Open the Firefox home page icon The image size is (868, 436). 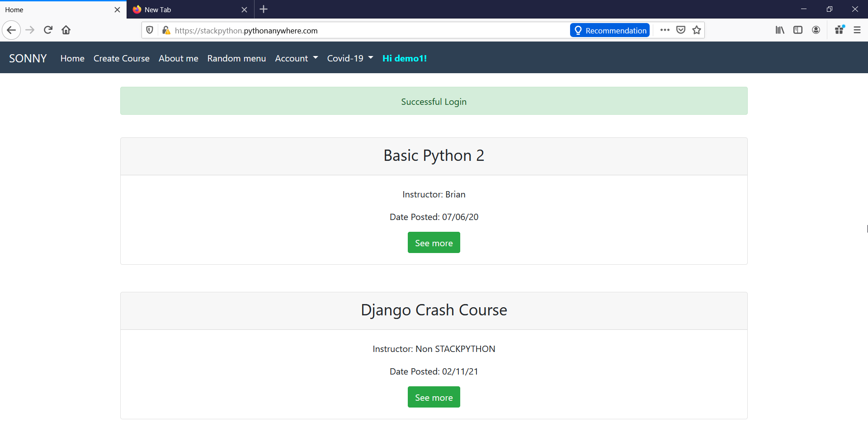(x=66, y=30)
